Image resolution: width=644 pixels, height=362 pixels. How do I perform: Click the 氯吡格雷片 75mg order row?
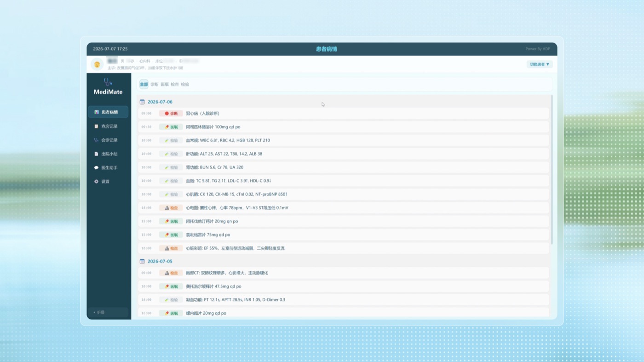point(344,235)
